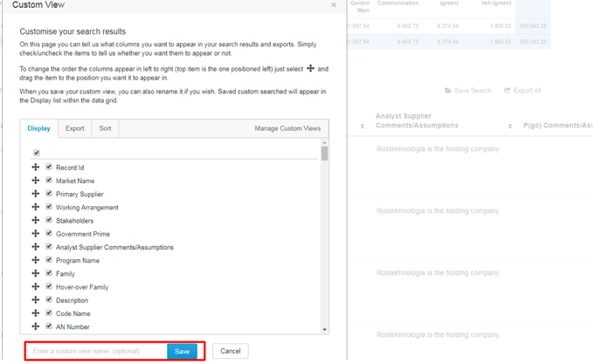Click the Cancel button

point(230,351)
